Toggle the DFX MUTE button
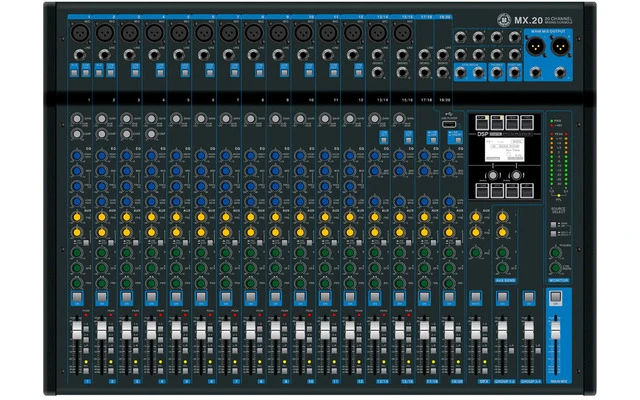This screenshot has width=640, height=400. pyautogui.click(x=476, y=297)
